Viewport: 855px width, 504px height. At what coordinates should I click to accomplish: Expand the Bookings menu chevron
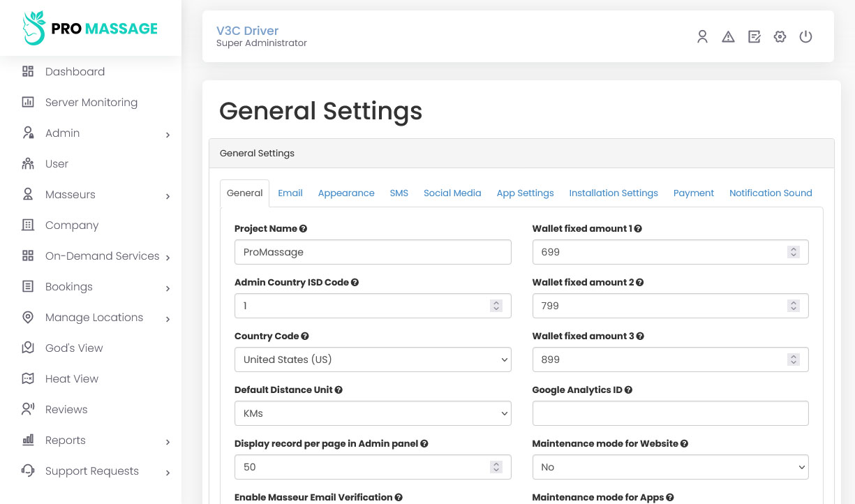click(168, 288)
